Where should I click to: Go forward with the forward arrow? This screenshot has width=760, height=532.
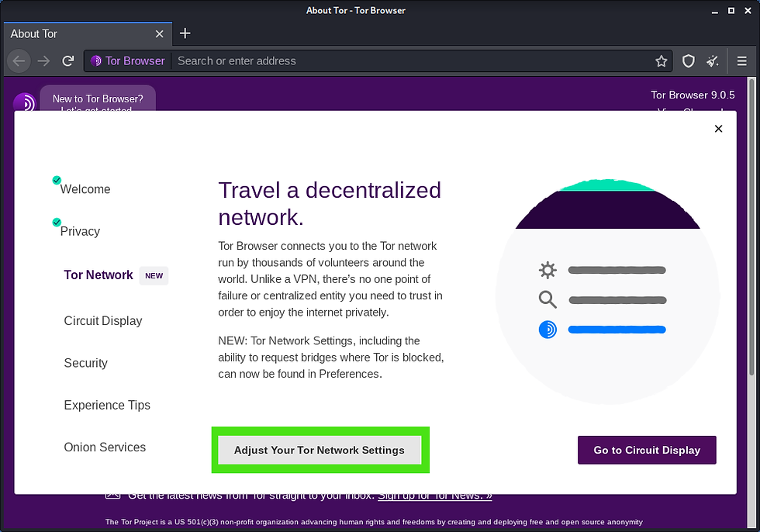pos(43,61)
